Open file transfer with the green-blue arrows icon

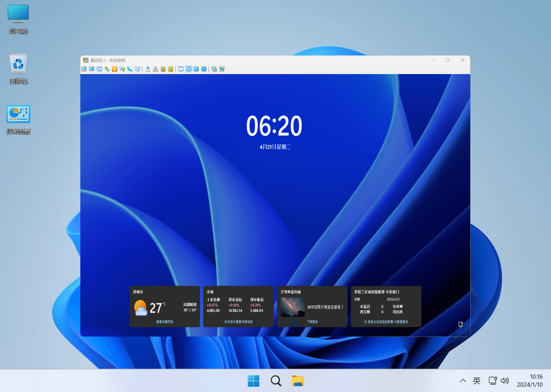[107, 69]
